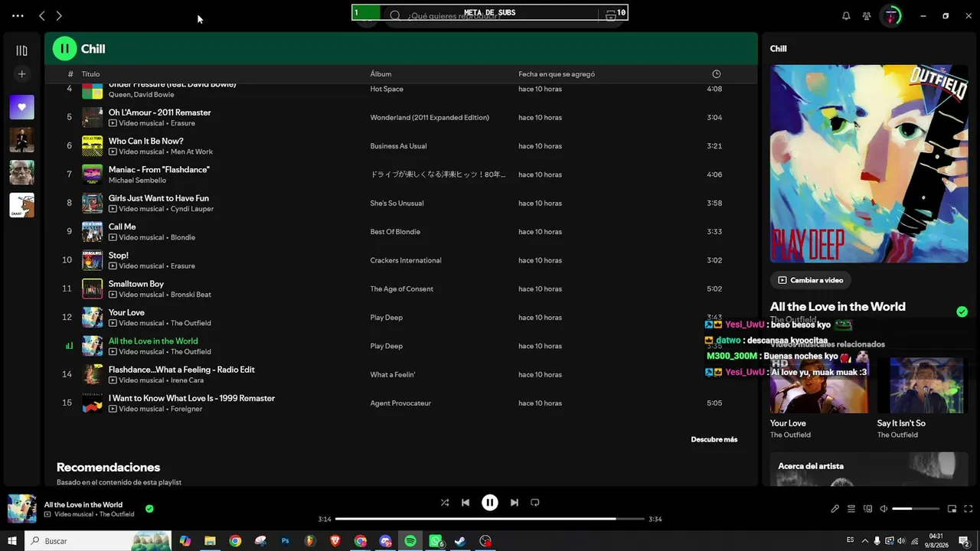980x551 pixels.
Task: Open the play queue
Action: [x=851, y=509]
